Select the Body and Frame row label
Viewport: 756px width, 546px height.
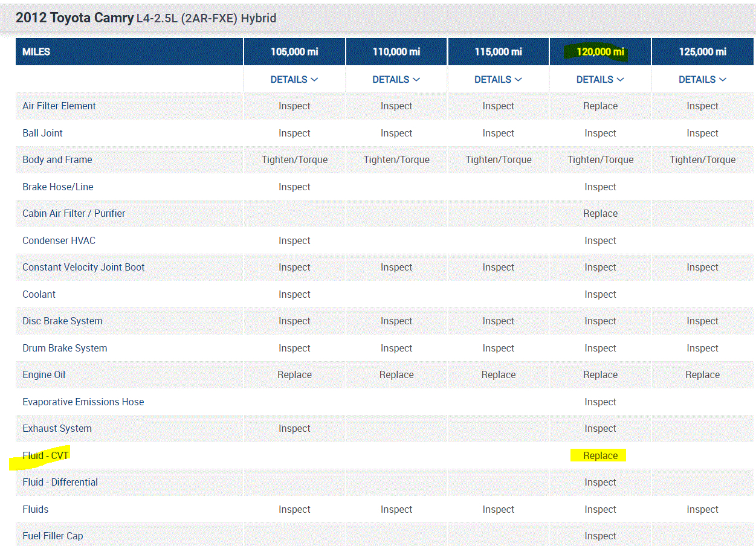coord(57,159)
